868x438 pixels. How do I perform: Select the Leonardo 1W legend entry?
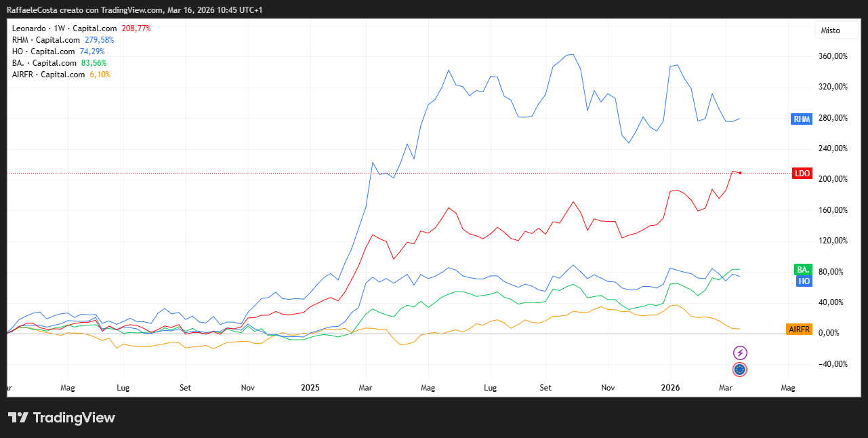(x=64, y=28)
